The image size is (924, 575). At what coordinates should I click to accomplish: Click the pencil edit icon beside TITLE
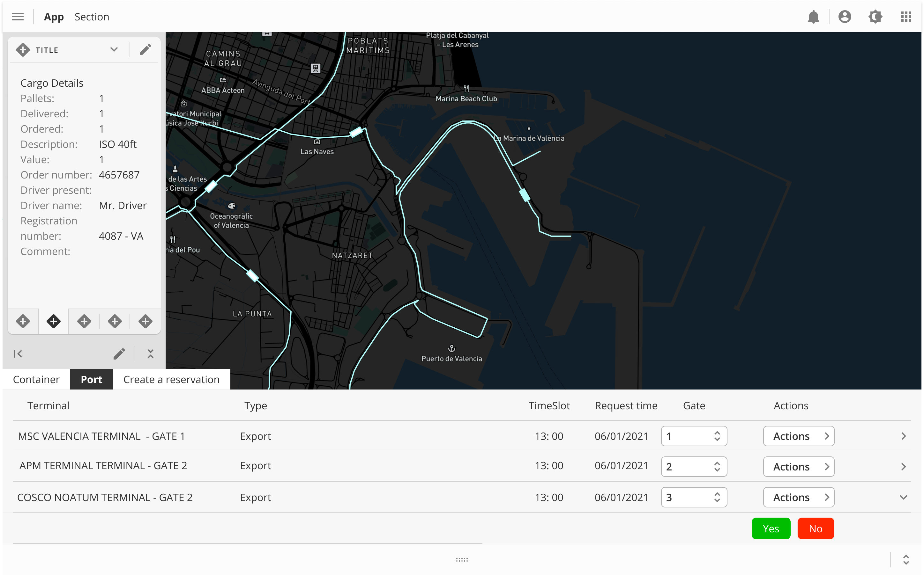click(x=145, y=50)
